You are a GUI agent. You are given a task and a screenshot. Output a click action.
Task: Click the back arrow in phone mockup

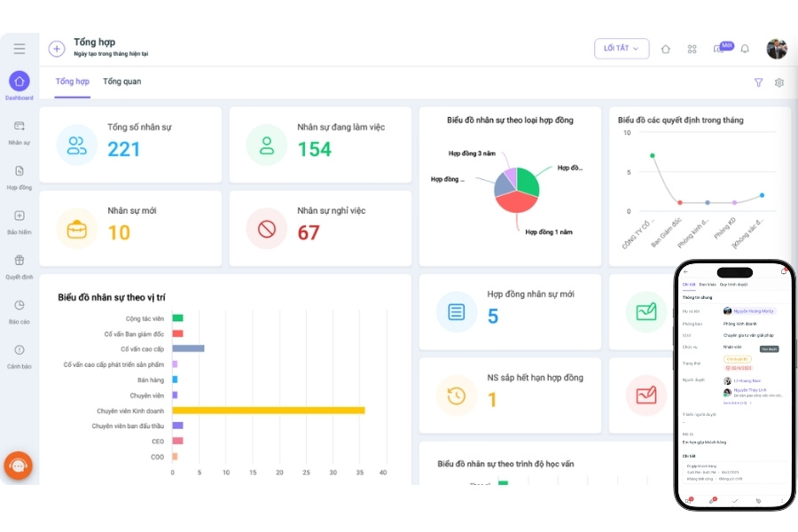(685, 272)
